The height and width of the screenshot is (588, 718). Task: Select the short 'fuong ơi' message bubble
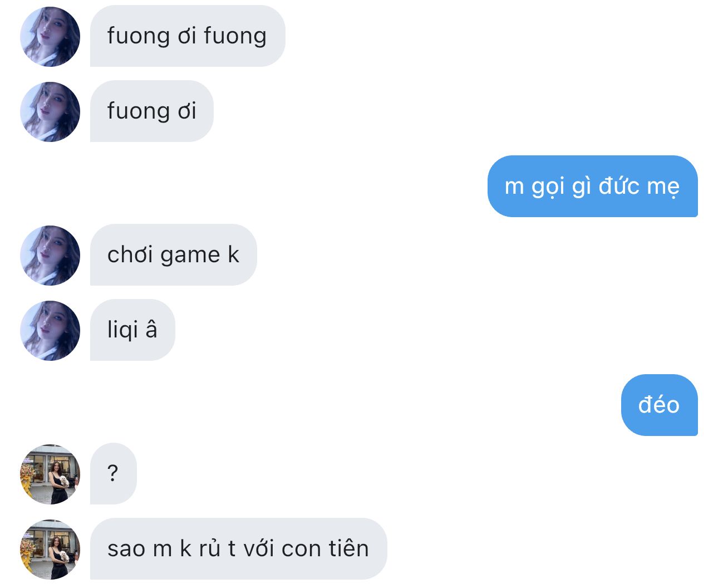[152, 111]
